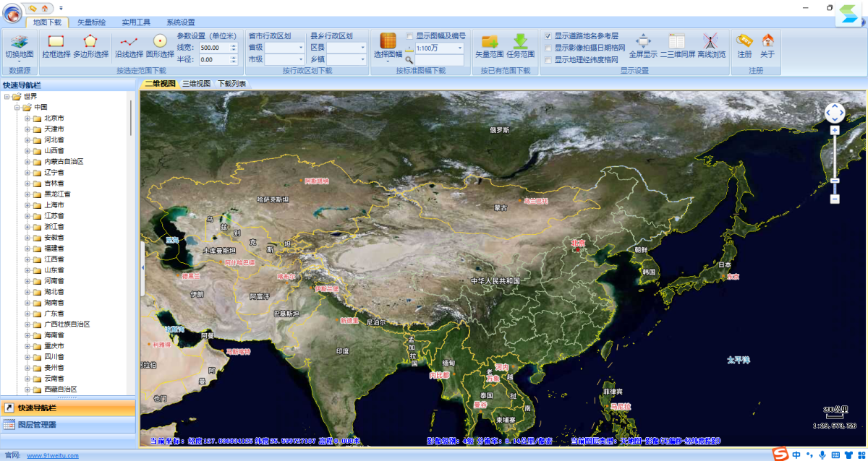Image resolution: width=868 pixels, height=461 pixels.
Task: Open the 切换地图 map source tool
Action: (19, 47)
